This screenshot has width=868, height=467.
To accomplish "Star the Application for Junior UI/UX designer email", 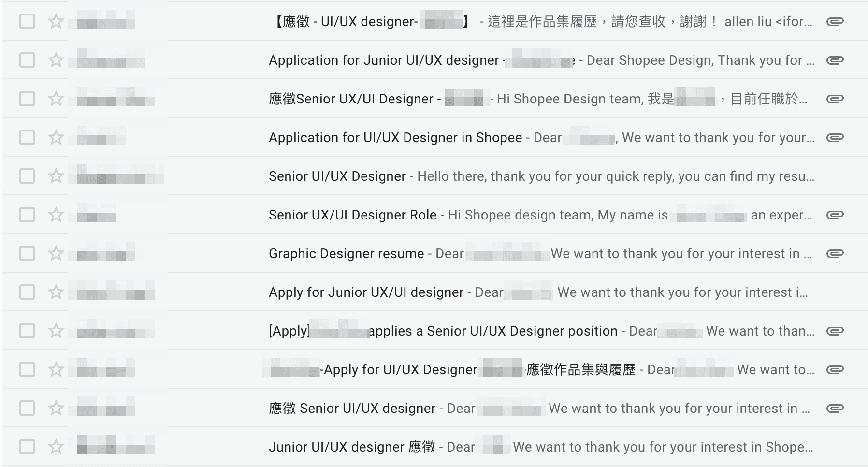I will pyautogui.click(x=56, y=60).
